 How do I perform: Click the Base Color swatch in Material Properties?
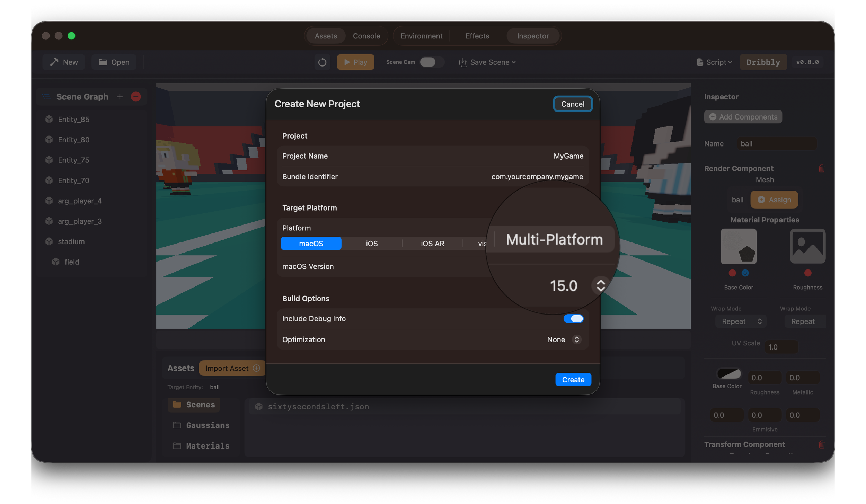738,246
